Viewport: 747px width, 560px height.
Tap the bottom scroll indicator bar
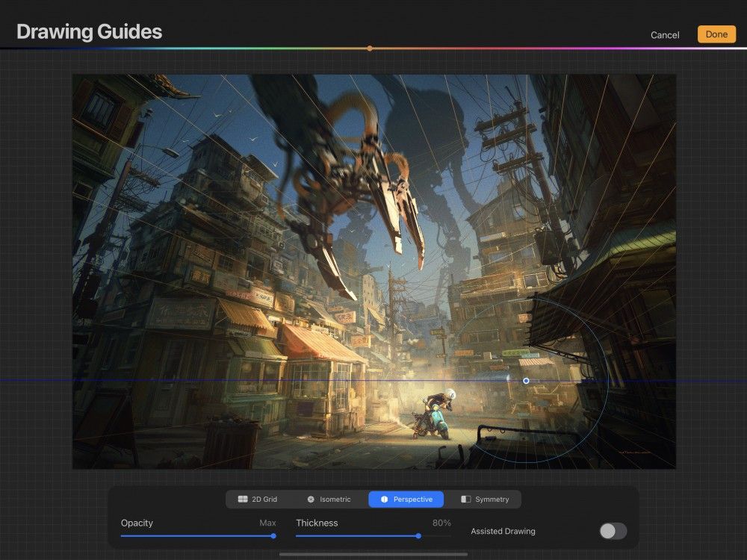[373, 554]
